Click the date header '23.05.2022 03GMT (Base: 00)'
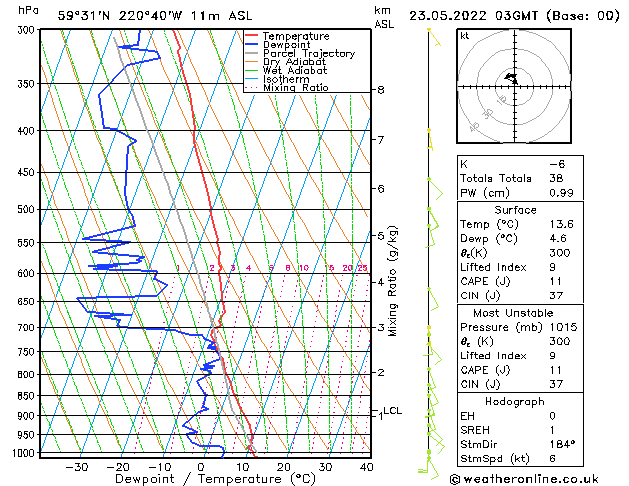The image size is (629, 486). (514, 16)
